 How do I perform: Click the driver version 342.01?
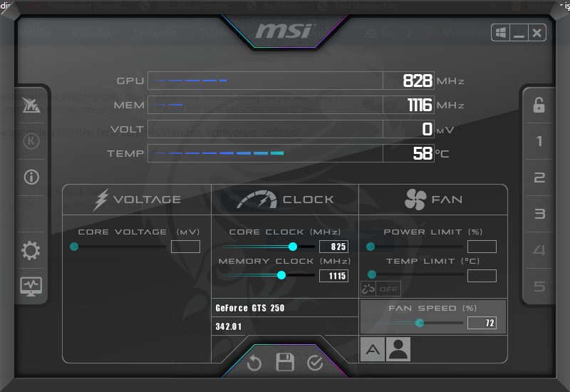coord(228,326)
